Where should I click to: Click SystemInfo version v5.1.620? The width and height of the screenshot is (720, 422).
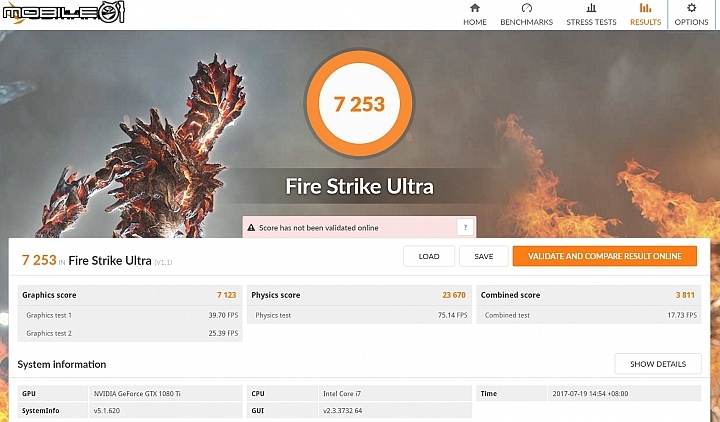tap(107, 411)
